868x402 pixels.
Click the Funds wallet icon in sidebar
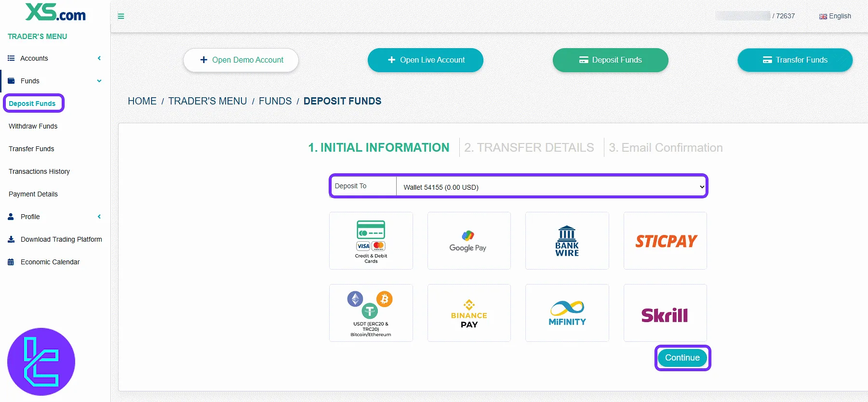coord(11,81)
